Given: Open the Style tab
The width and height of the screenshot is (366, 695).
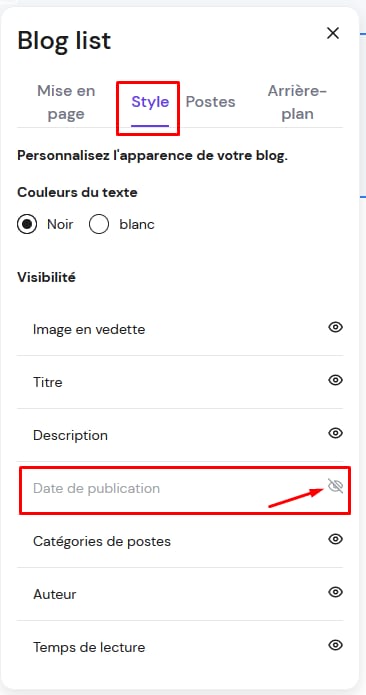Looking at the screenshot, I should pos(150,102).
